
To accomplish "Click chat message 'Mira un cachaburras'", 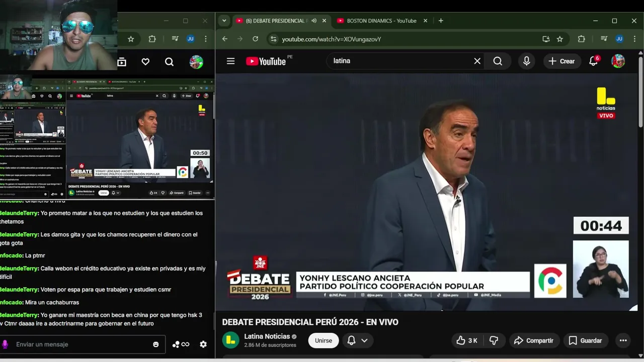I will pyautogui.click(x=39, y=302).
